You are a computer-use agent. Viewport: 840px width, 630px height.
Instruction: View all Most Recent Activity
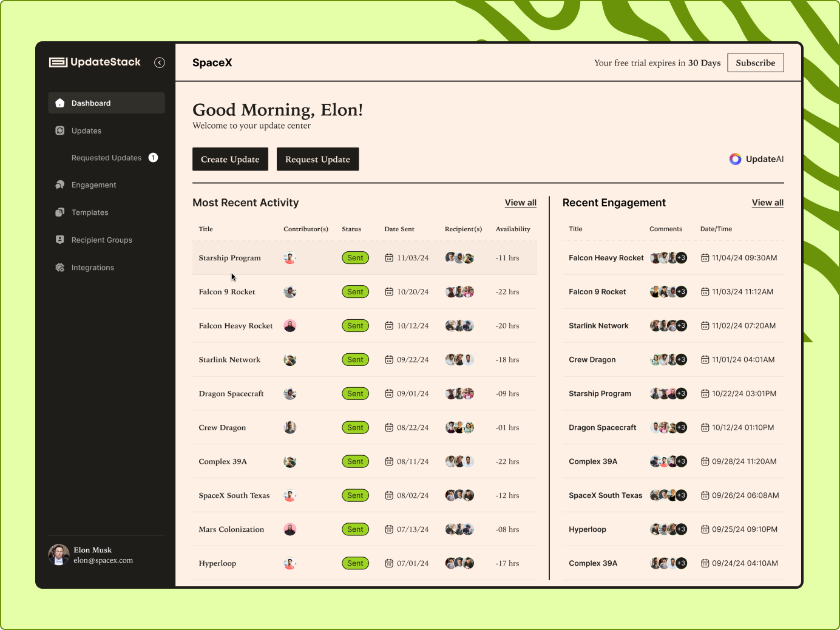tap(520, 203)
